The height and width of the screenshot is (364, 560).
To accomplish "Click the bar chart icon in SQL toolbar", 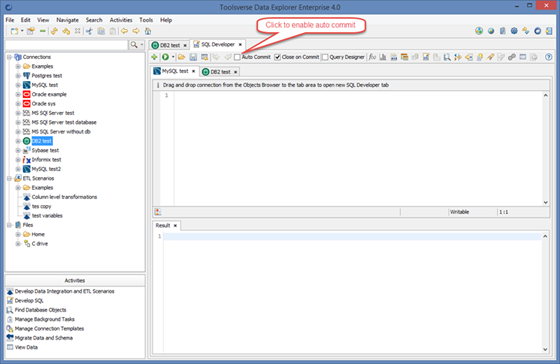I will click(x=383, y=57).
